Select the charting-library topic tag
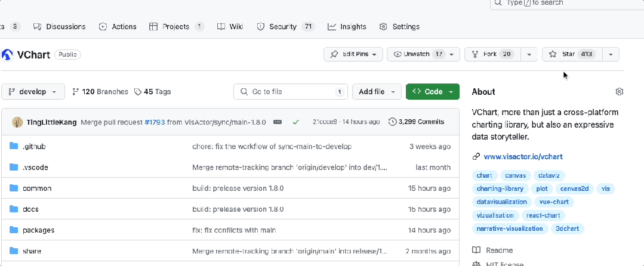Image resolution: width=644 pixels, height=266 pixels. click(500, 189)
